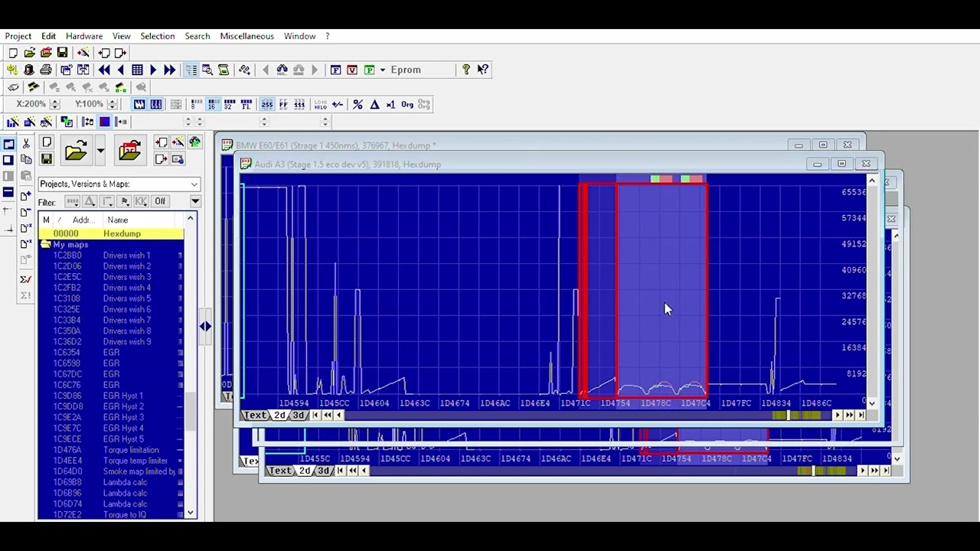Create a new project from toolbar
The height and width of the screenshot is (551, 980).
[x=13, y=53]
